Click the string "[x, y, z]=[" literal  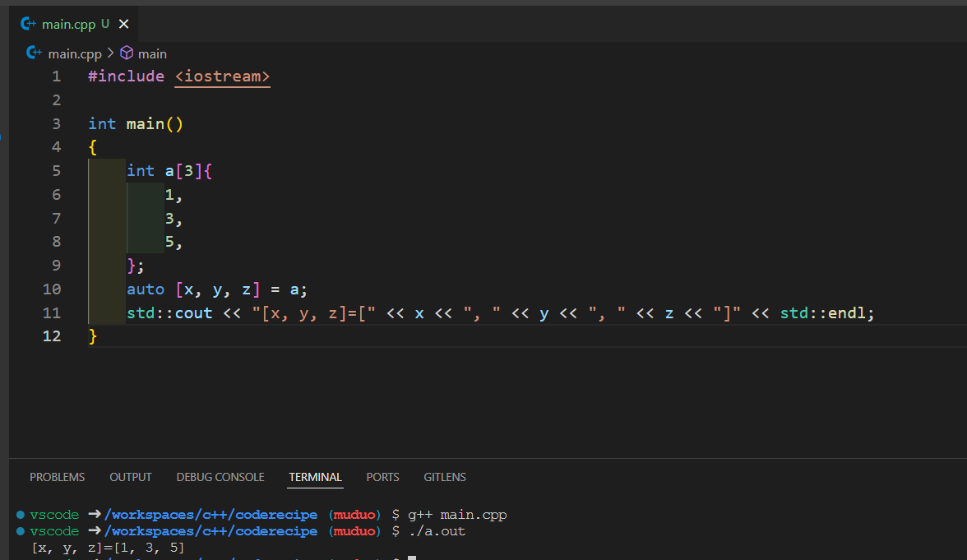[x=313, y=313]
